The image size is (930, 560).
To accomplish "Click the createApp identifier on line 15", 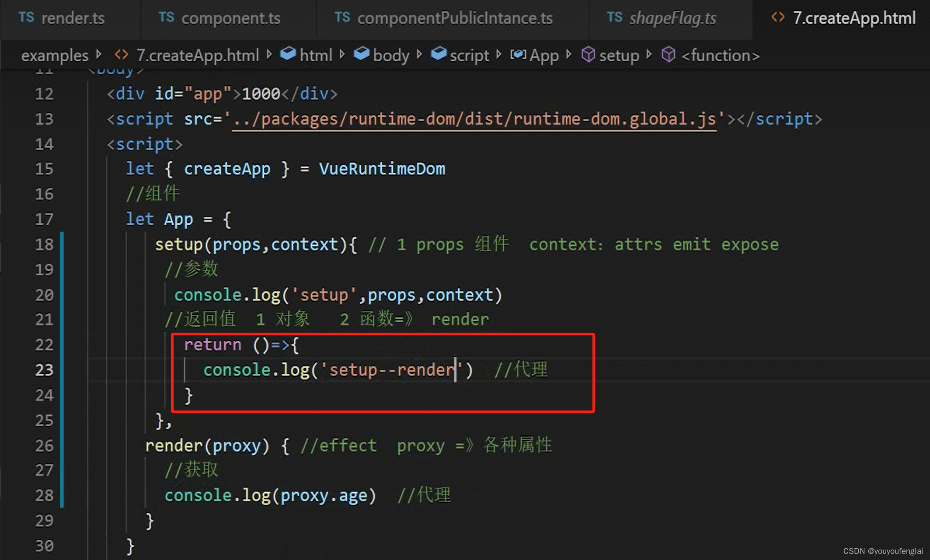I will coord(227,169).
